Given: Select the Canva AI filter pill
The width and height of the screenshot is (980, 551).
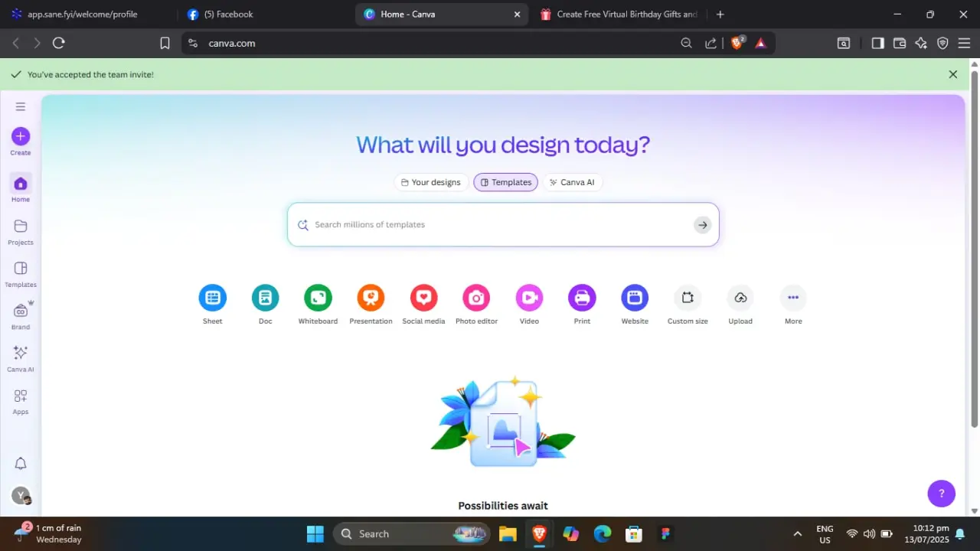Looking at the screenshot, I should point(572,182).
